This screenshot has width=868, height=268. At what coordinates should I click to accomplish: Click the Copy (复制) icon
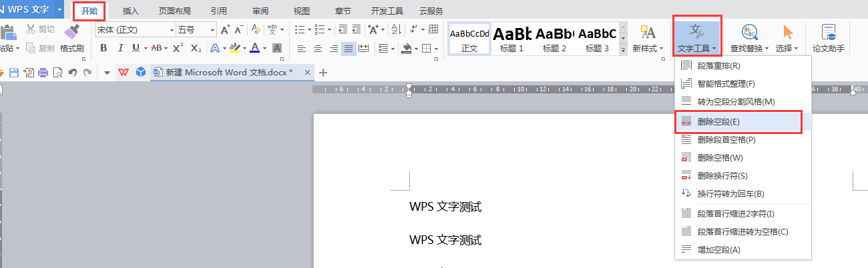pos(29,48)
